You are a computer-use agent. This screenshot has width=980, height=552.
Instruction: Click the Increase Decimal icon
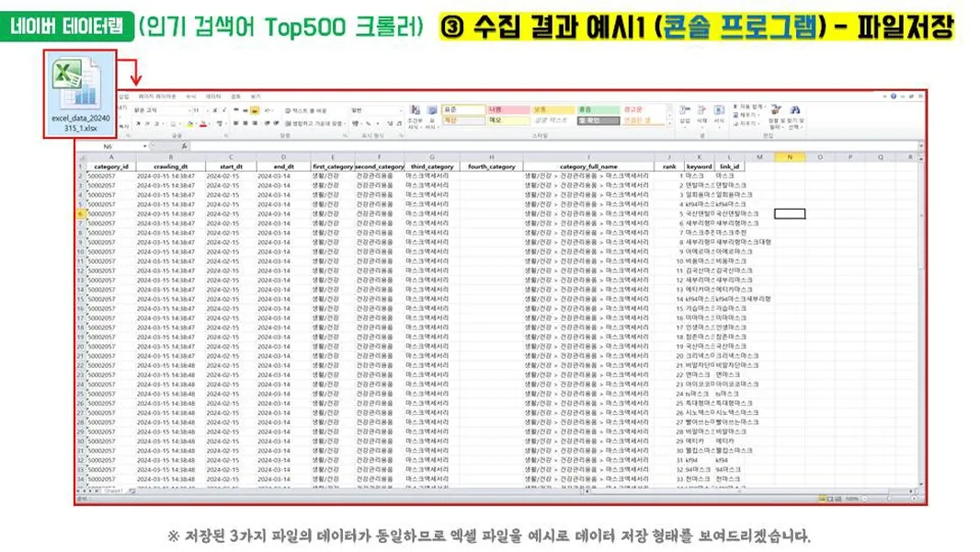(x=390, y=124)
